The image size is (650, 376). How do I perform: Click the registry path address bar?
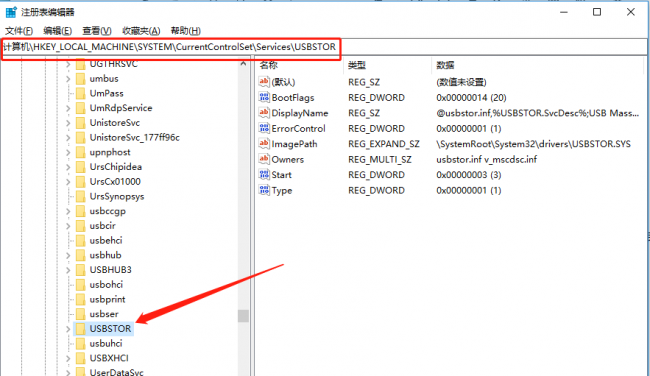click(323, 47)
